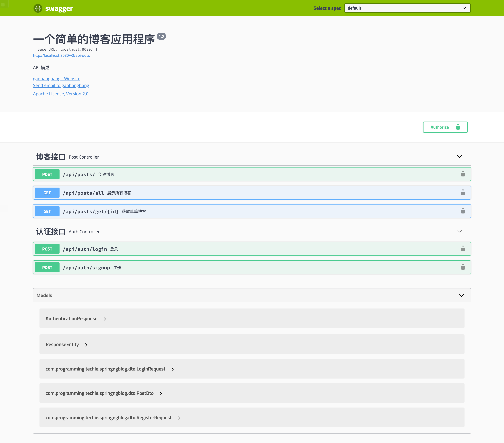Click the 1.0 version badge
504x443 pixels.
click(x=161, y=36)
